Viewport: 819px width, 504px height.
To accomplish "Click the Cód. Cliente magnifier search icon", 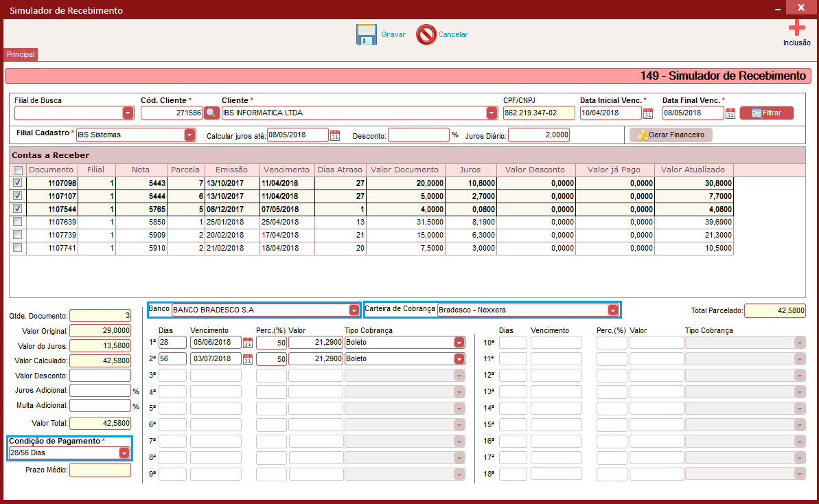I will pos(211,113).
